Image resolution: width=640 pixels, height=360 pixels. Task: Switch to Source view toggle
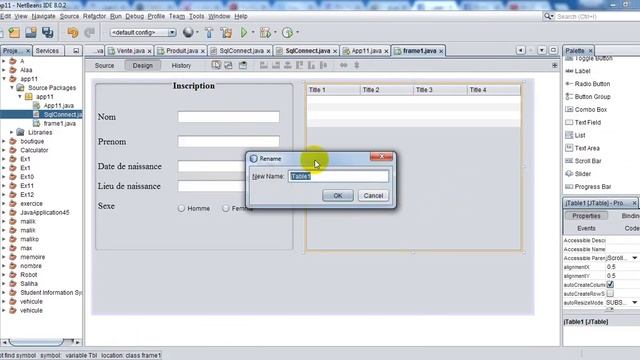pyautogui.click(x=104, y=65)
